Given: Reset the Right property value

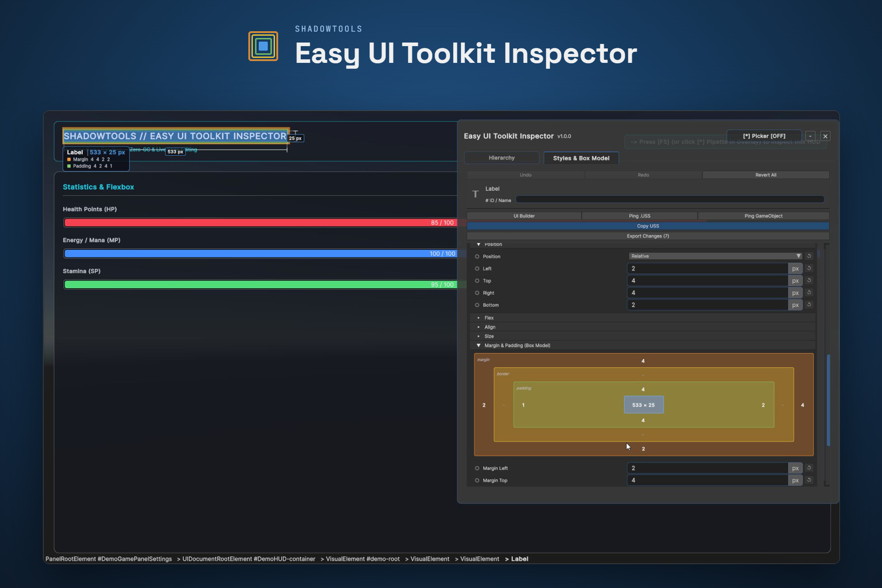Looking at the screenshot, I should click(x=809, y=293).
